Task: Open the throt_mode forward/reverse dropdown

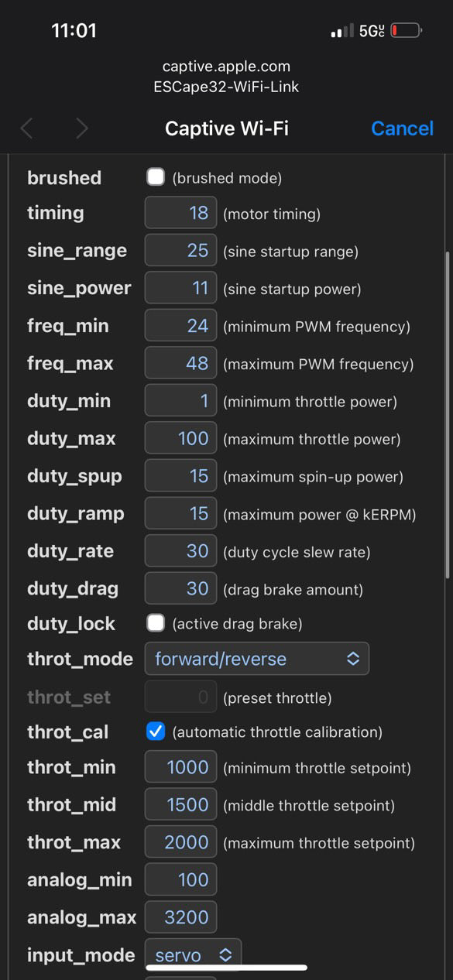Action: (x=257, y=659)
